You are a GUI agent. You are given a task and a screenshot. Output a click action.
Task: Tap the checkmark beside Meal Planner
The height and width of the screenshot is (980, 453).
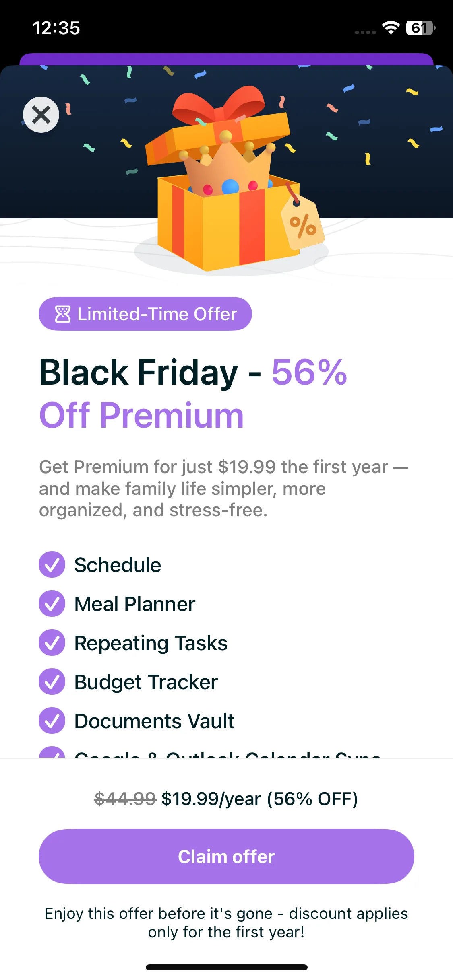click(x=52, y=603)
